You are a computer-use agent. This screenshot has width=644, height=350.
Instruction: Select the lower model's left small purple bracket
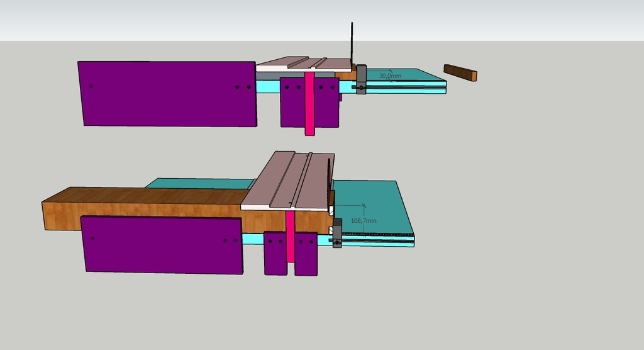[275, 253]
